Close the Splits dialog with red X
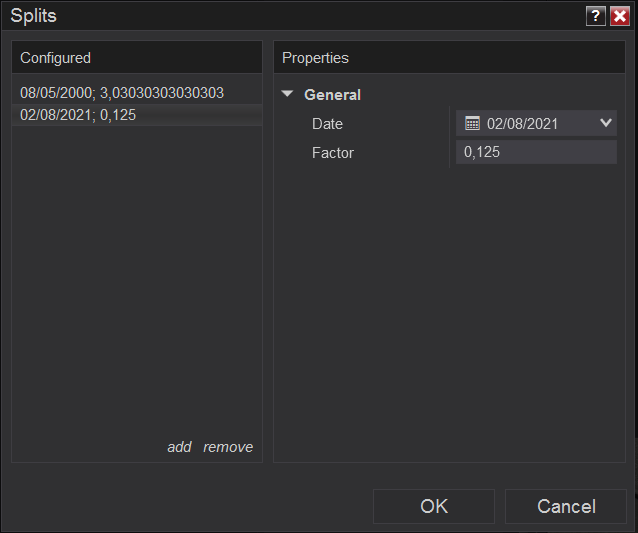Image resolution: width=638 pixels, height=533 pixels. coord(620,16)
